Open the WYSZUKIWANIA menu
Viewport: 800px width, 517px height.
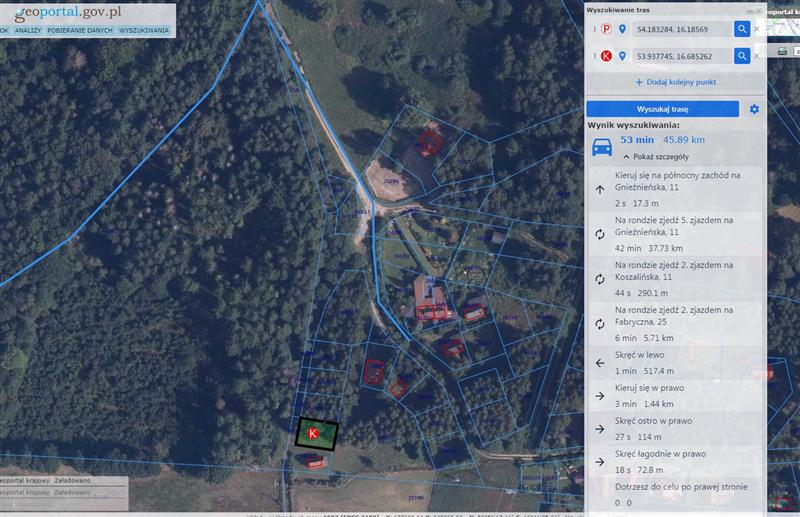(x=143, y=31)
